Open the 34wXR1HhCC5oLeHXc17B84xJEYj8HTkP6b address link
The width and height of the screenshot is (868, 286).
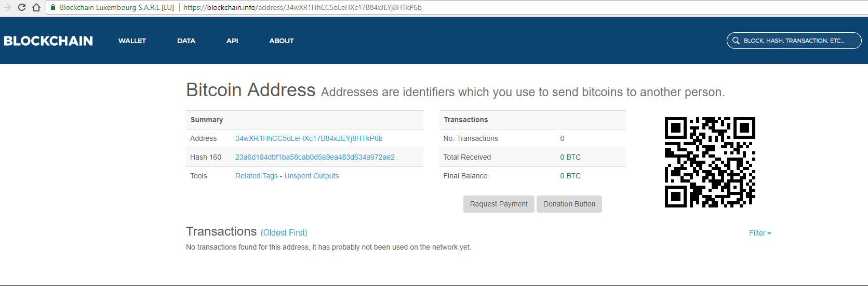[x=309, y=138]
